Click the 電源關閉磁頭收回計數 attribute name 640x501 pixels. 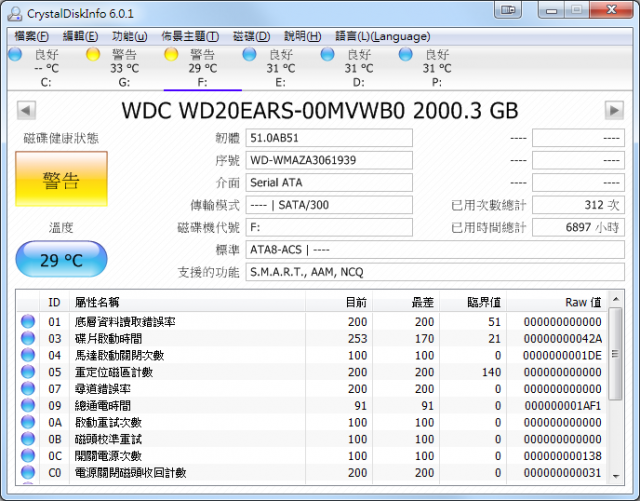[x=130, y=472]
